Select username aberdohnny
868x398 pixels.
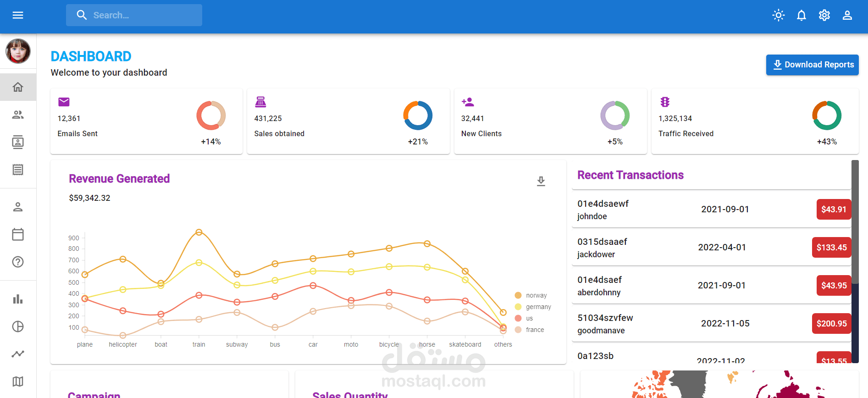click(599, 293)
